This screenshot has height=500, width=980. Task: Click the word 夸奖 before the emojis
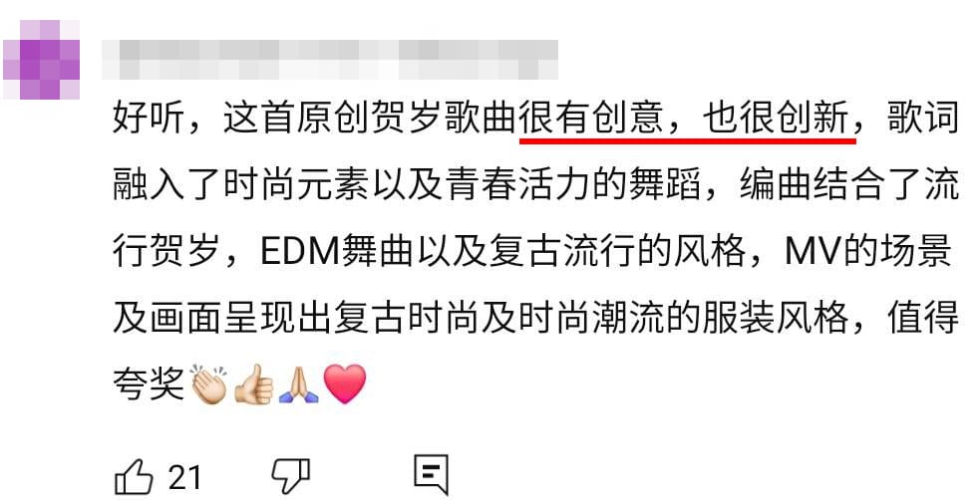(150, 383)
